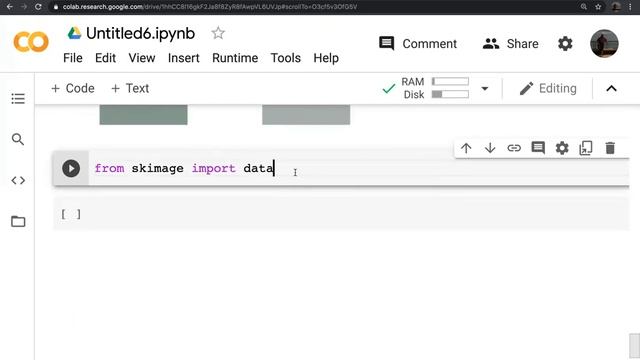Click the browser back arrow
Image resolution: width=640 pixels, height=360 pixels.
pyautogui.click(x=10, y=7)
